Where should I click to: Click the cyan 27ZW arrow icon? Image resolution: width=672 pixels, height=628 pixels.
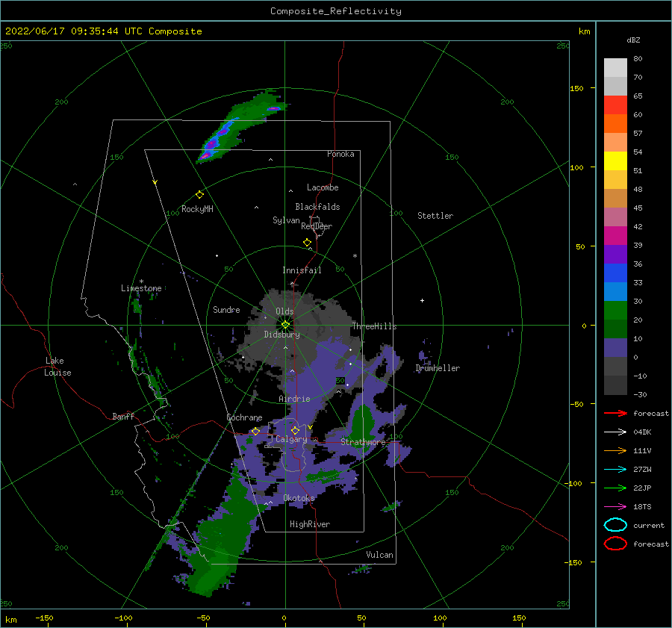[615, 470]
